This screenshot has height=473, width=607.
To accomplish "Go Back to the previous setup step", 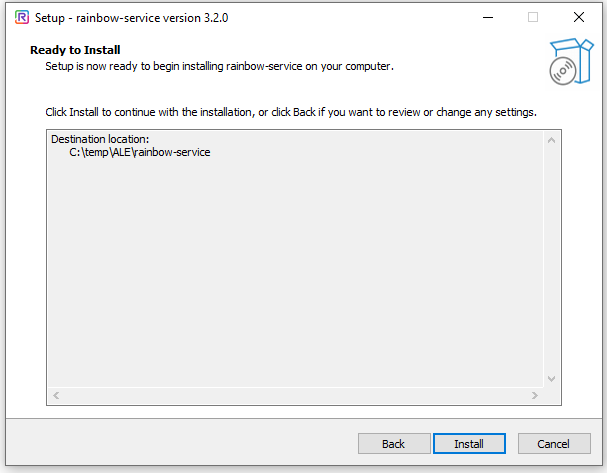I will [x=394, y=444].
